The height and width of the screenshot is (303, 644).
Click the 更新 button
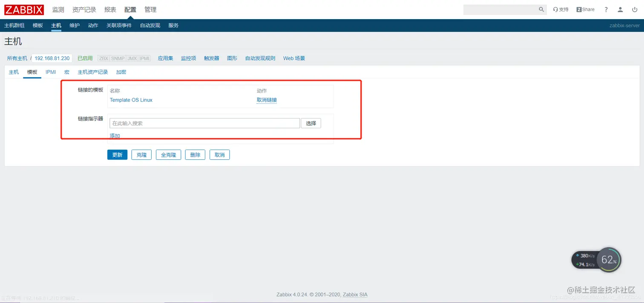click(x=117, y=155)
